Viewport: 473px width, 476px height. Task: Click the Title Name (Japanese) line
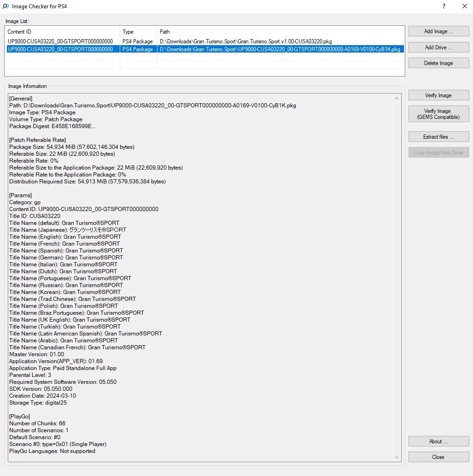(x=68, y=230)
